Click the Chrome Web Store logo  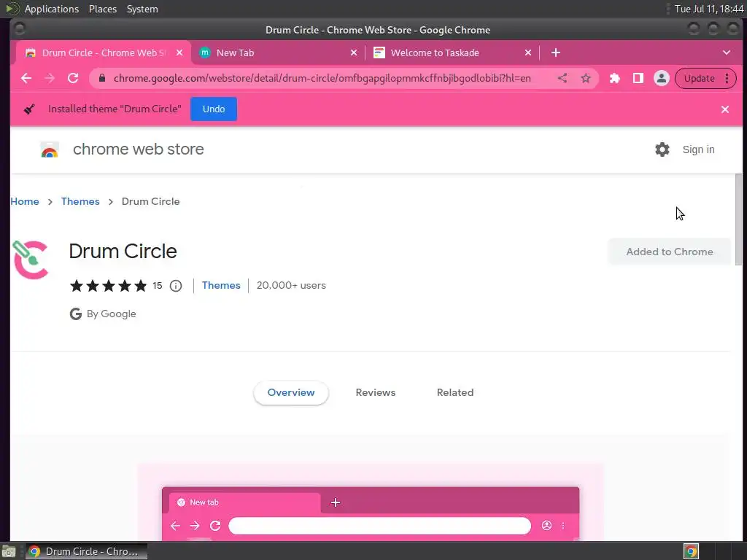(x=50, y=149)
